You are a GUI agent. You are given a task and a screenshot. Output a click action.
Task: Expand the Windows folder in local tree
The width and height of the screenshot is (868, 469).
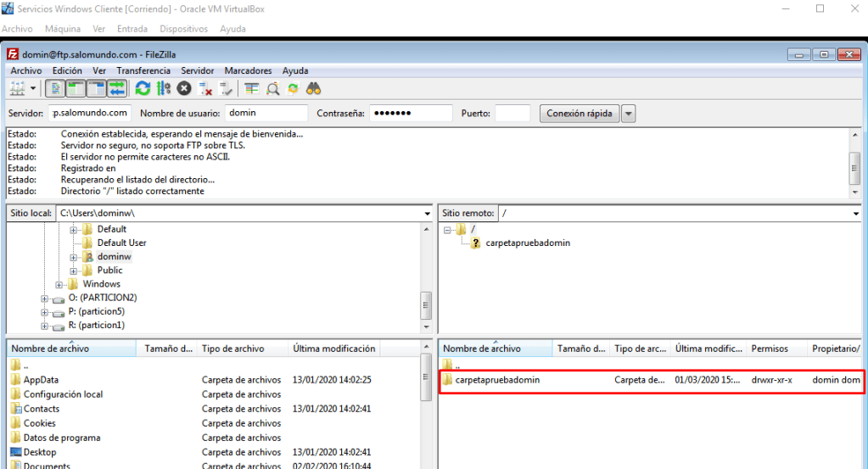coord(59,284)
